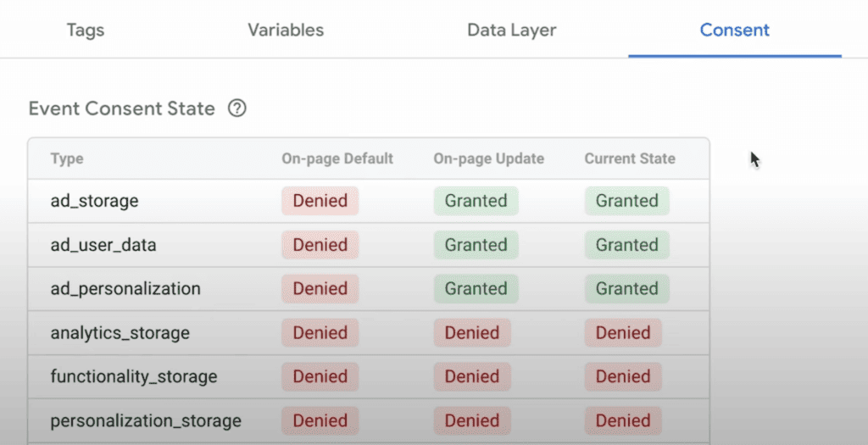868x445 pixels.
Task: Click ad_personalization Current State Granted badge
Action: point(626,289)
